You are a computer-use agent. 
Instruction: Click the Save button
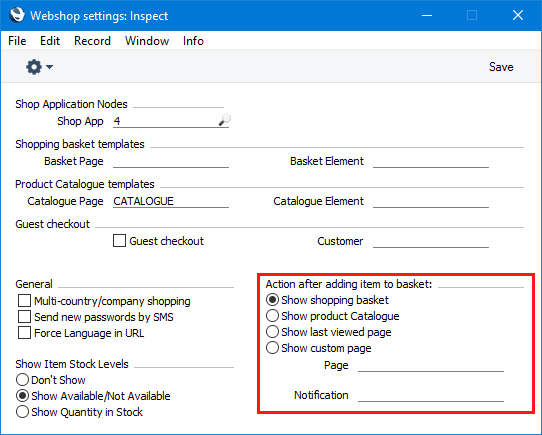pyautogui.click(x=501, y=67)
